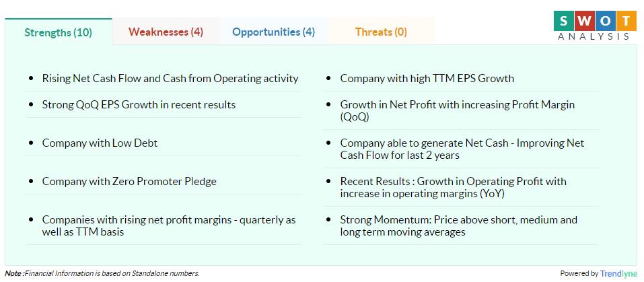The width and height of the screenshot is (644, 282).
Task: Select the Threats (0) tab
Action: tap(381, 32)
